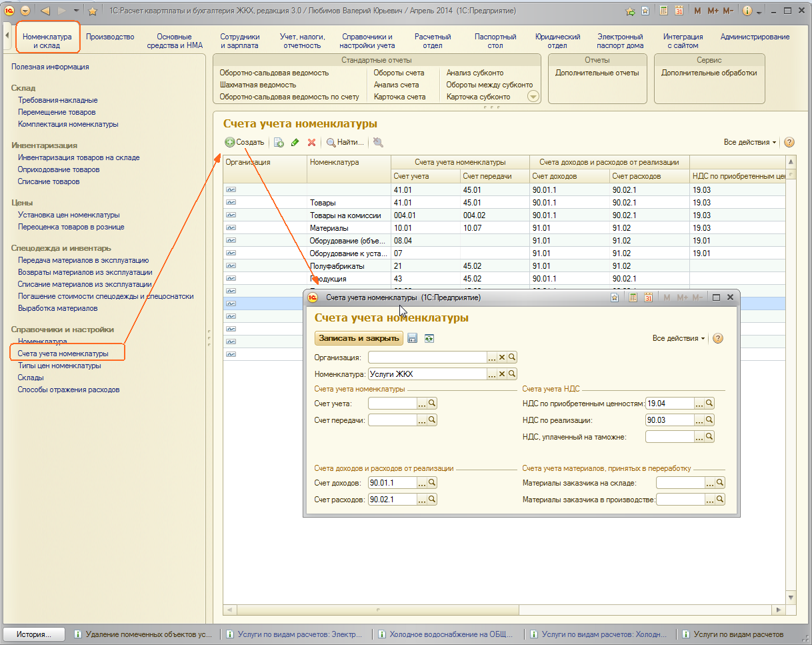The width and height of the screenshot is (812, 645).
Task: Click select button for НДС по приобретенным ценностям
Action: (x=699, y=404)
